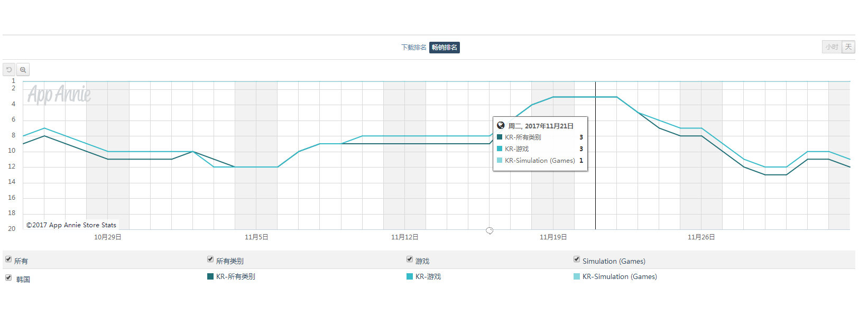The width and height of the screenshot is (868, 334).
Task: Click the ©2017 App Annie Store Stats text
Action: (x=71, y=225)
